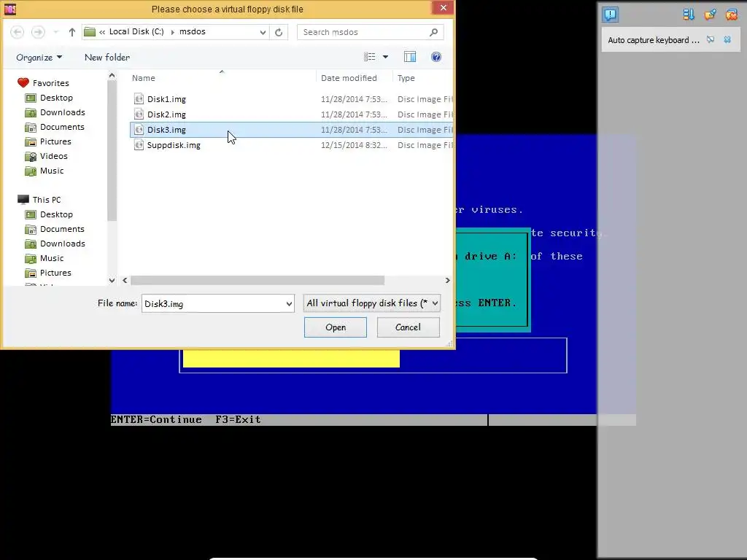This screenshot has width=747, height=560.
Task: Select Documents under Favorites
Action: [x=62, y=127]
